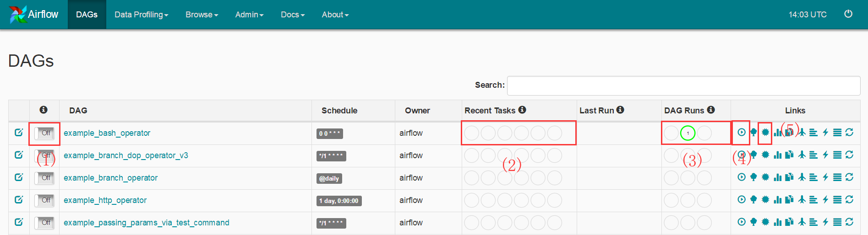Turn on the example_http_operator DAG

(x=44, y=200)
